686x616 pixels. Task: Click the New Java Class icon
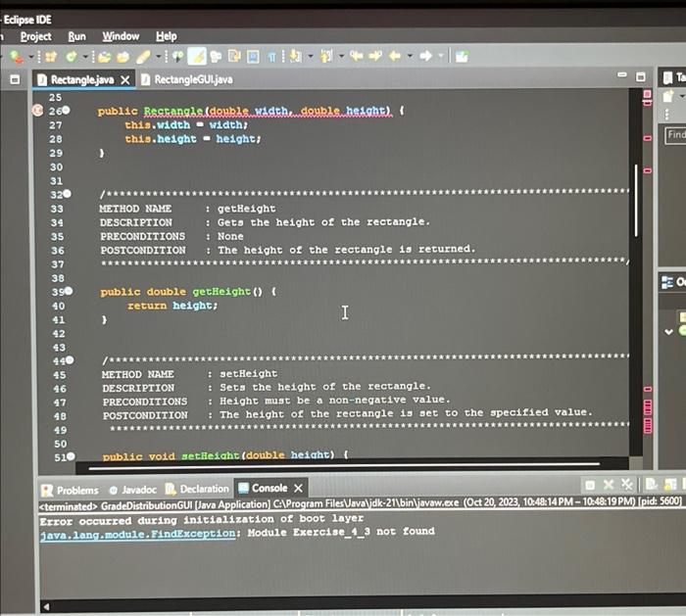point(72,57)
